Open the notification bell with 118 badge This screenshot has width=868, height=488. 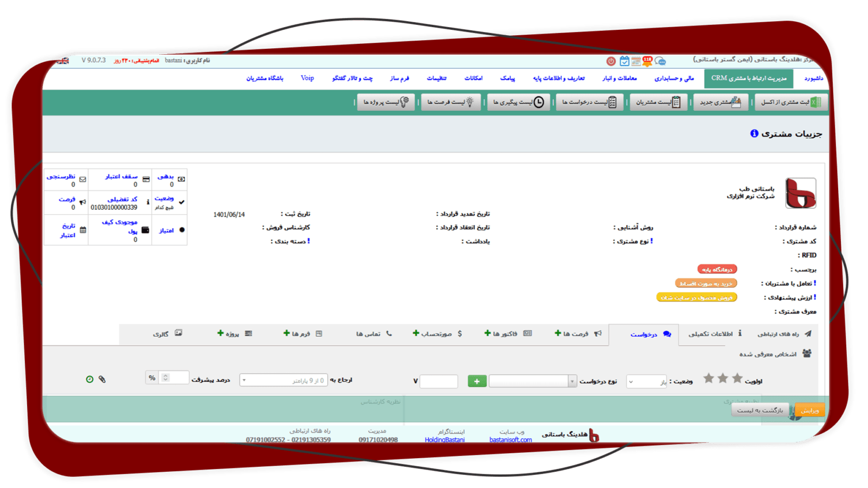click(647, 61)
